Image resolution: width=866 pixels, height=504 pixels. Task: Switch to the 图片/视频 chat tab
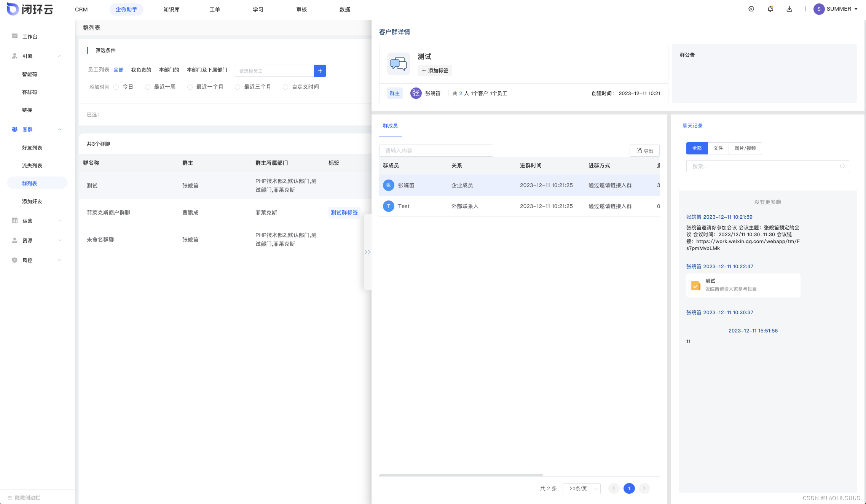point(745,148)
